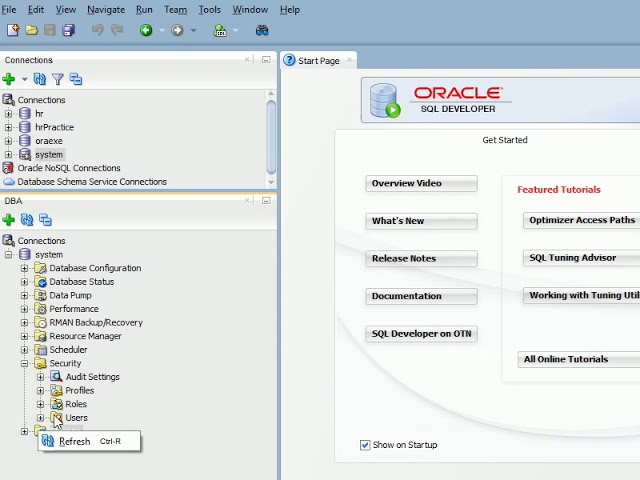The width and height of the screenshot is (640, 480).
Task: Select the Performance tree item
Action: [74, 309]
